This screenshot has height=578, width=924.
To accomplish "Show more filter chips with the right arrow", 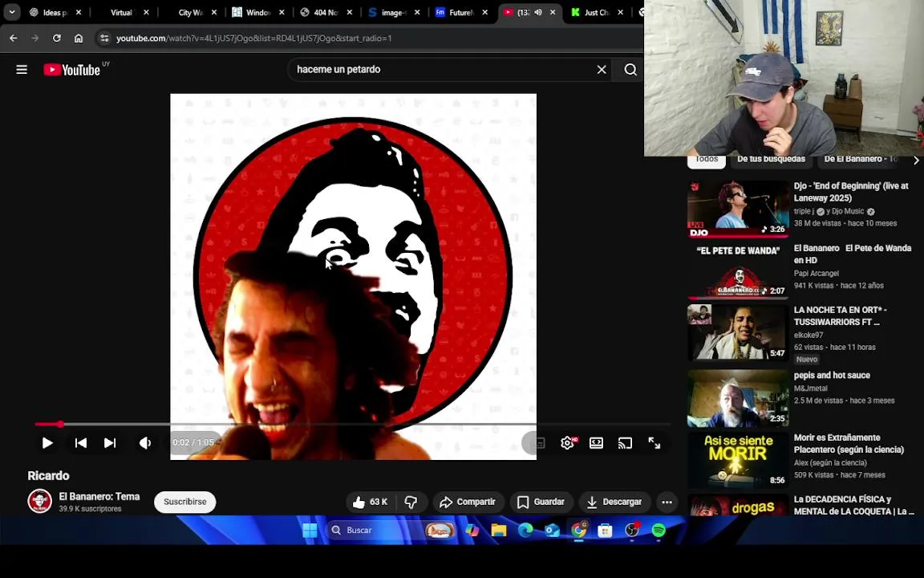I will coord(916,160).
